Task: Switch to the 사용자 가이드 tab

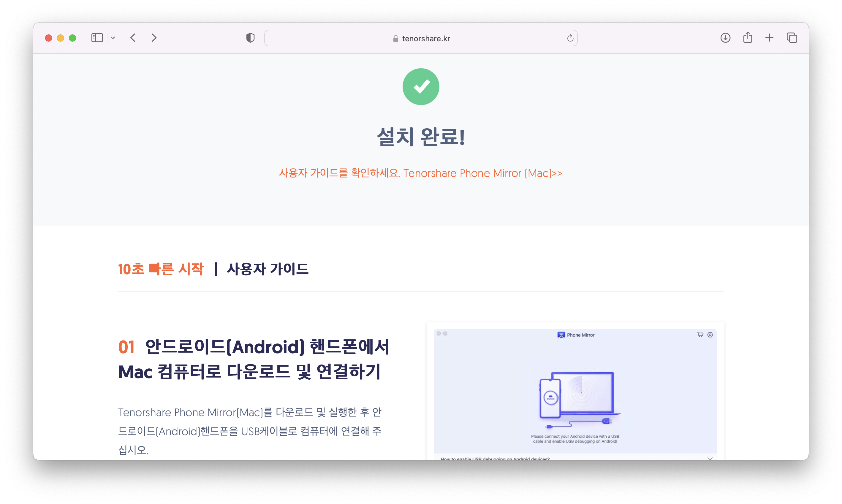Action: [268, 269]
